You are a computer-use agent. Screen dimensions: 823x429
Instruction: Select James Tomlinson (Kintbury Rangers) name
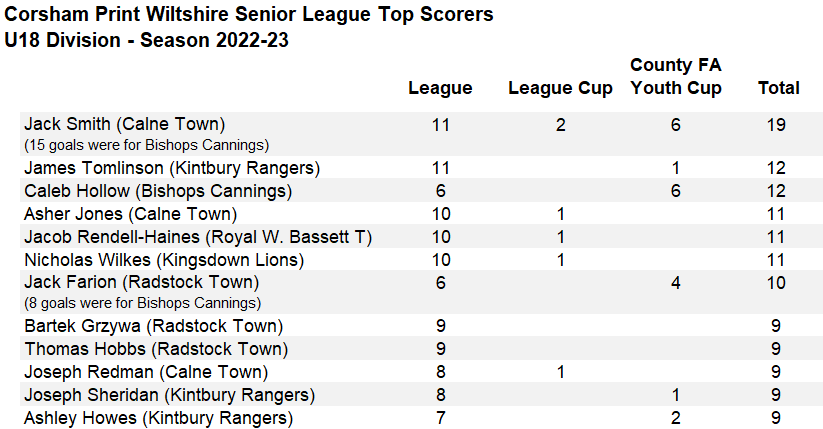pos(172,168)
